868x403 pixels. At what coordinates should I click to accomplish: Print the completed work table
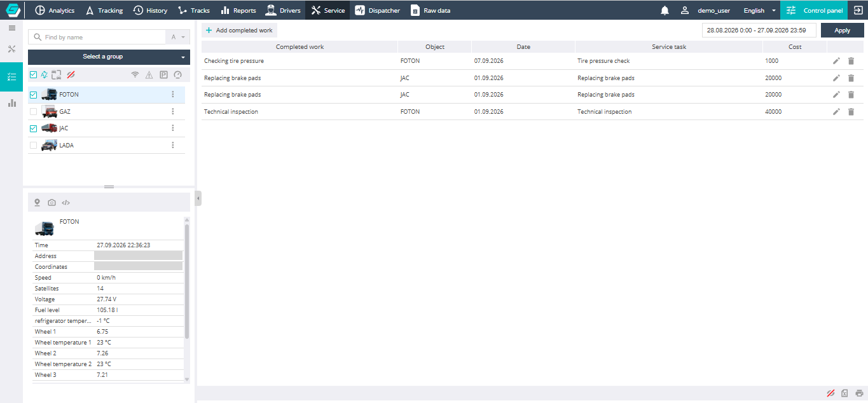point(859,393)
